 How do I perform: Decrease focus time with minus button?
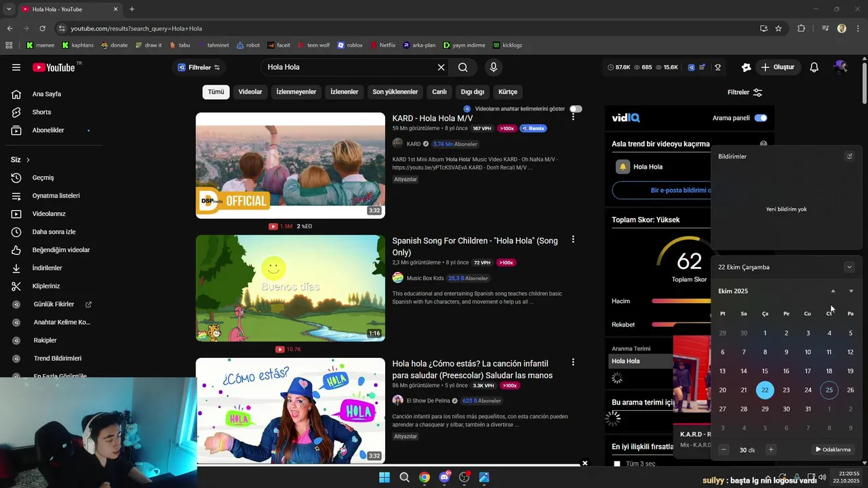click(724, 449)
